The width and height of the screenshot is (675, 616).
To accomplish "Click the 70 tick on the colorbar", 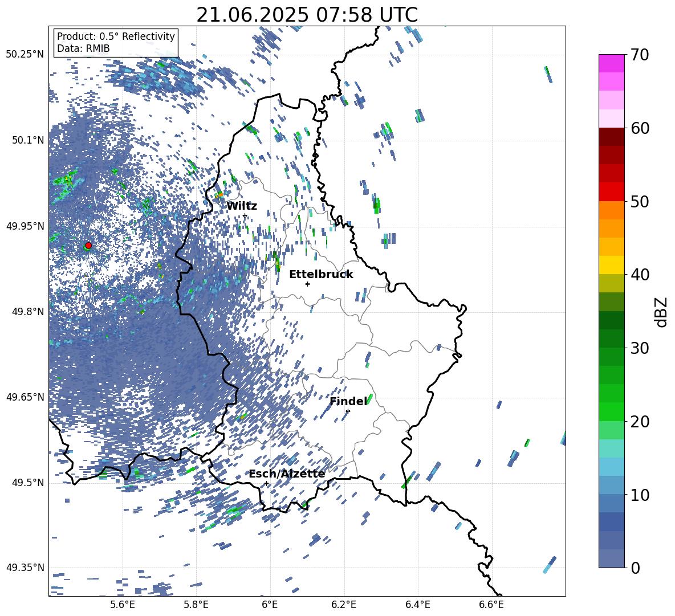I will [639, 55].
